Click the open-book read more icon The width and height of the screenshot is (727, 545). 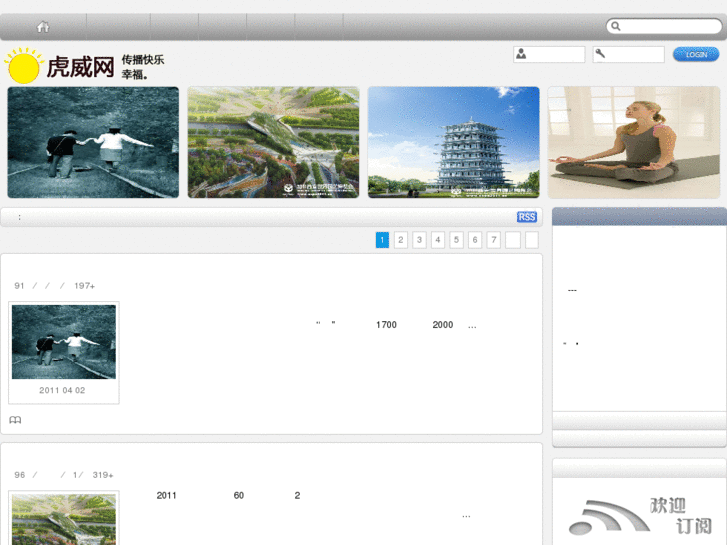[15, 420]
